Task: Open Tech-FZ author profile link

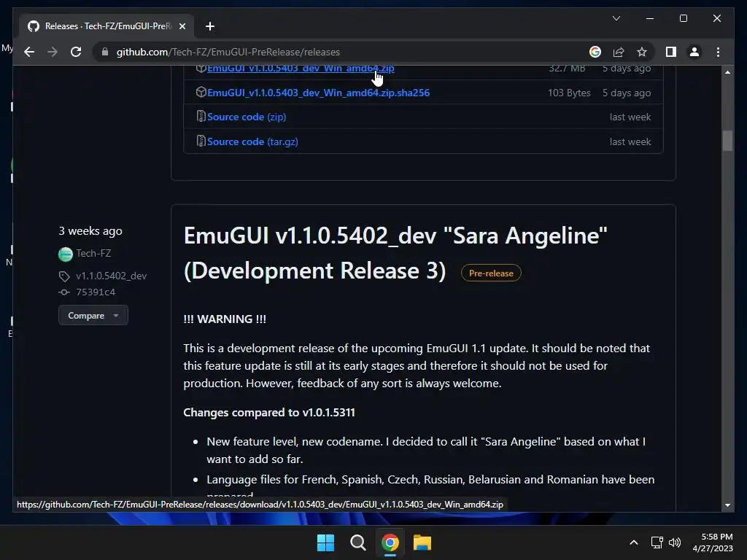Action: (93, 253)
